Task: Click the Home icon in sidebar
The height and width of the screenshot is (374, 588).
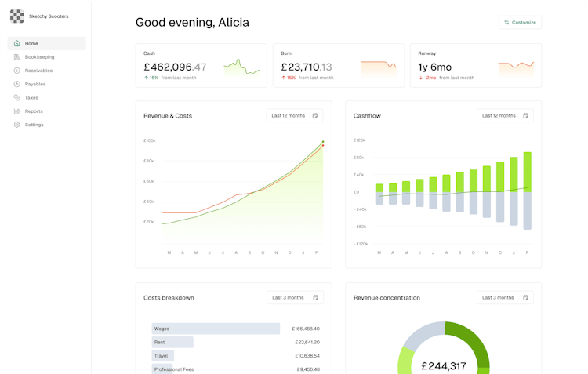Action: pyautogui.click(x=17, y=44)
